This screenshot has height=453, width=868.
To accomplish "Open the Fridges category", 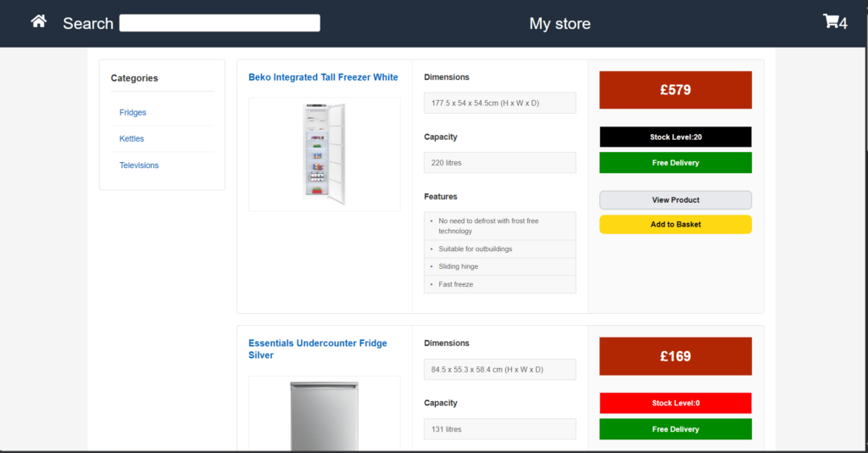I will 133,113.
